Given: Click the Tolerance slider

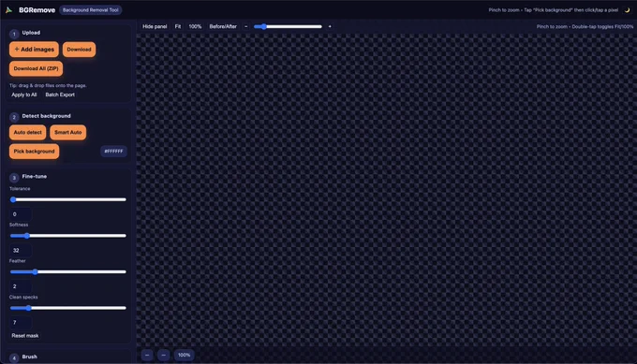Looking at the screenshot, I should [x=67, y=199].
